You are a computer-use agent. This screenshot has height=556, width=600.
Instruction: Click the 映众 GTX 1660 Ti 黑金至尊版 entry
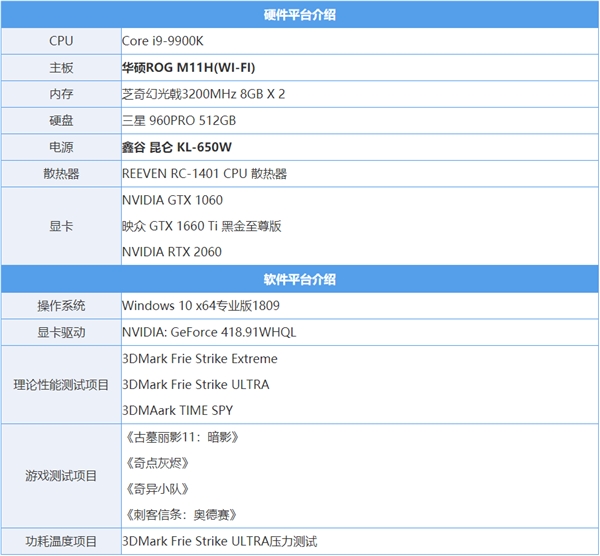201,226
